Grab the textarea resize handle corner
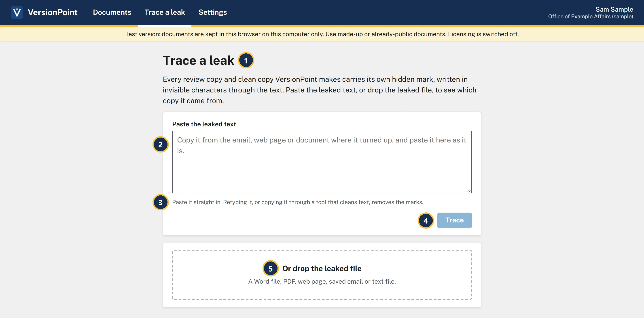 tap(469, 190)
